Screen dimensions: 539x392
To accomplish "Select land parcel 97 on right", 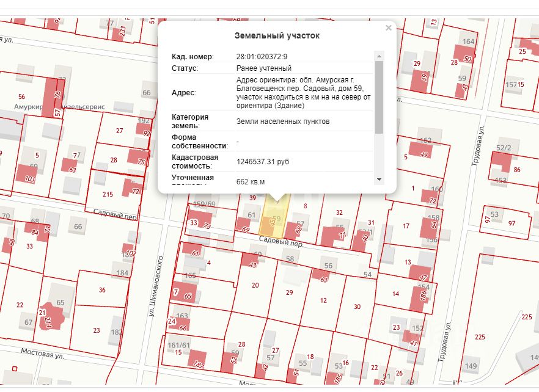I will coord(512,223).
